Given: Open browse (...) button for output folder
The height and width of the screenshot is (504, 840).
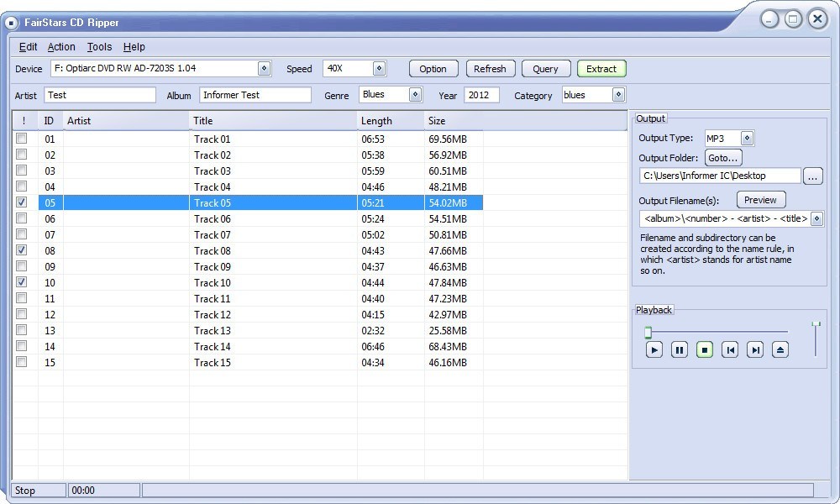Looking at the screenshot, I should click(812, 176).
